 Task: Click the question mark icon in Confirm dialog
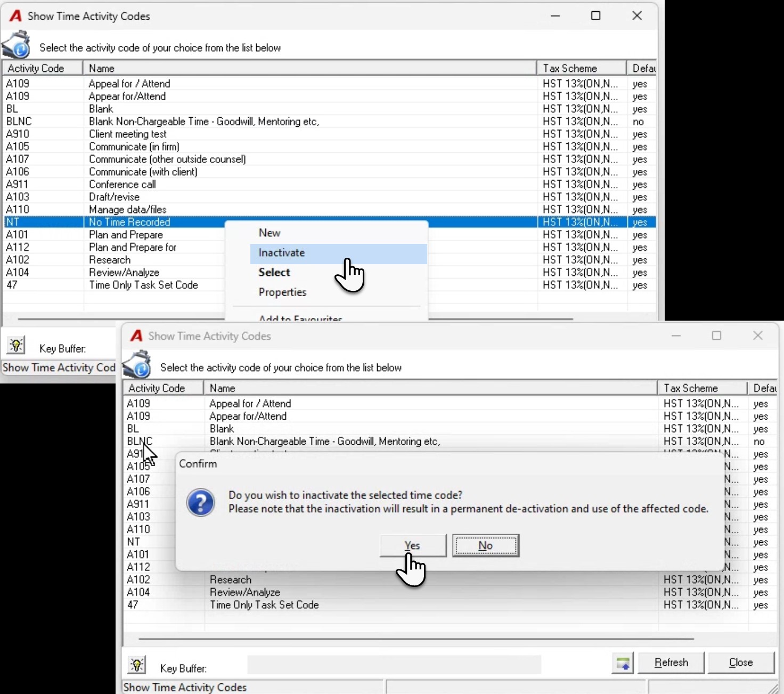pos(201,503)
